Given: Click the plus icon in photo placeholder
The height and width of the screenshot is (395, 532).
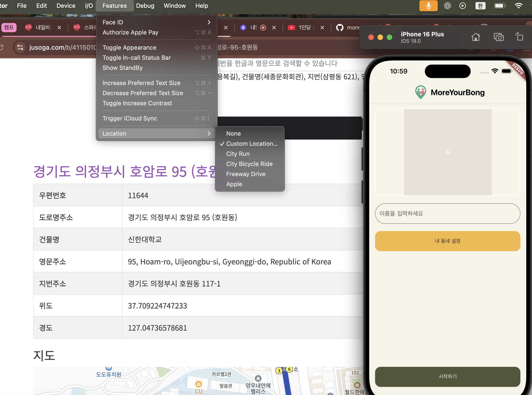Looking at the screenshot, I should (448, 152).
